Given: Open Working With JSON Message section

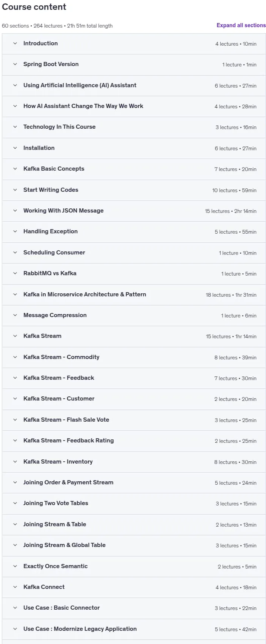Looking at the screenshot, I should pyautogui.click(x=134, y=211).
